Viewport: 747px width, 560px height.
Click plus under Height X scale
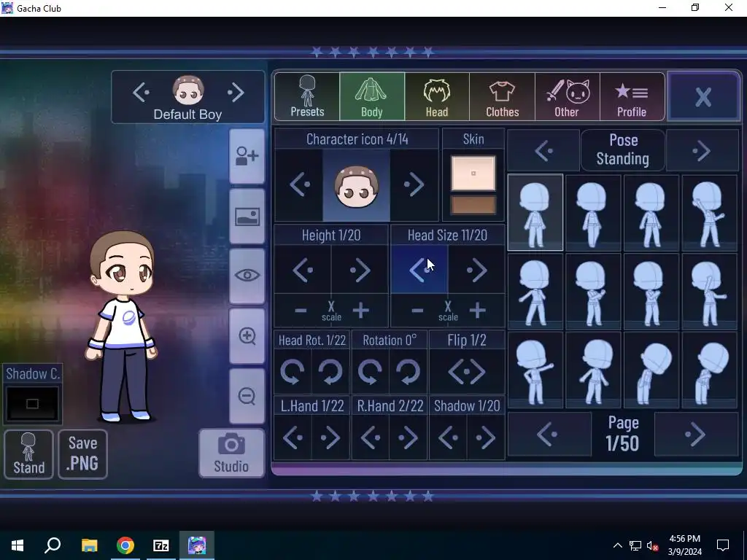[360, 311]
